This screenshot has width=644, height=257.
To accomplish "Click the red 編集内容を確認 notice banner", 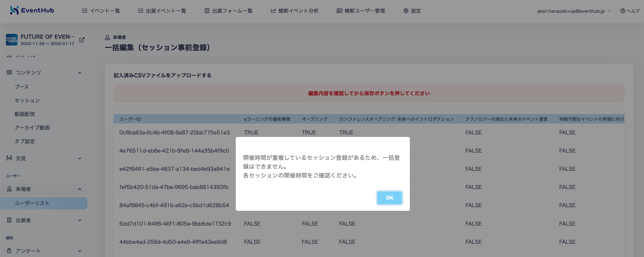I will pos(369,93).
